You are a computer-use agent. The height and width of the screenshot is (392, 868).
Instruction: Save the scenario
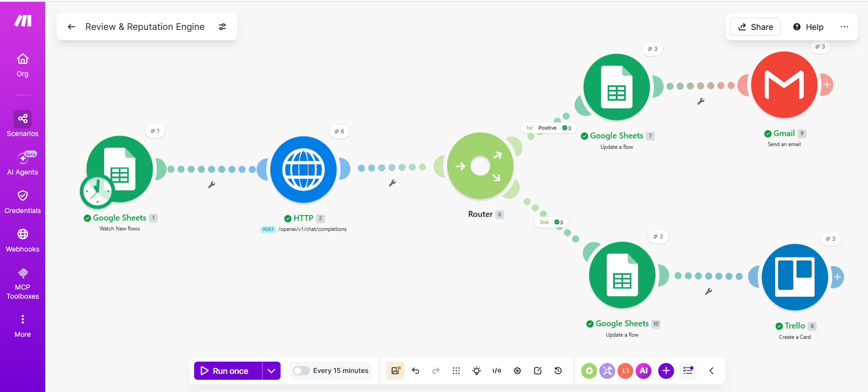tap(395, 371)
